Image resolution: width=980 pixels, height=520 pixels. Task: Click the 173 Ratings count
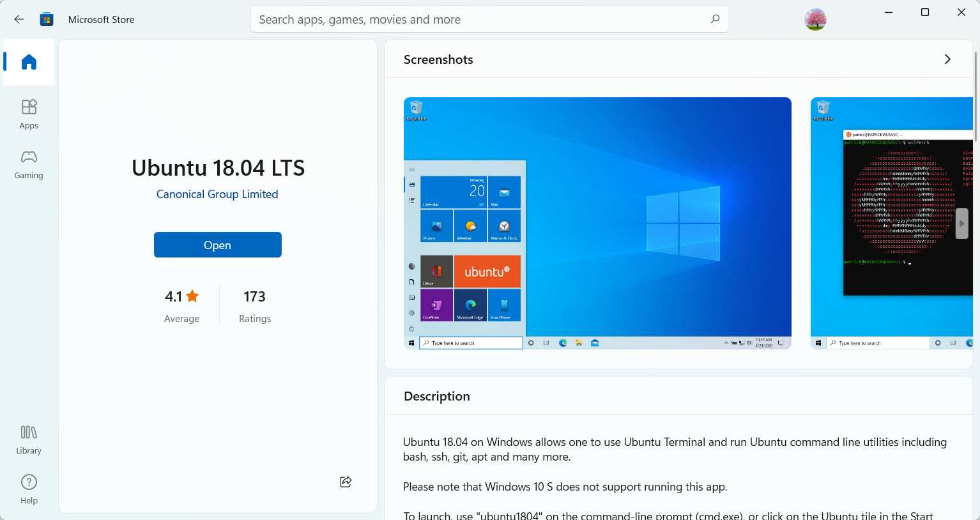pos(254,296)
